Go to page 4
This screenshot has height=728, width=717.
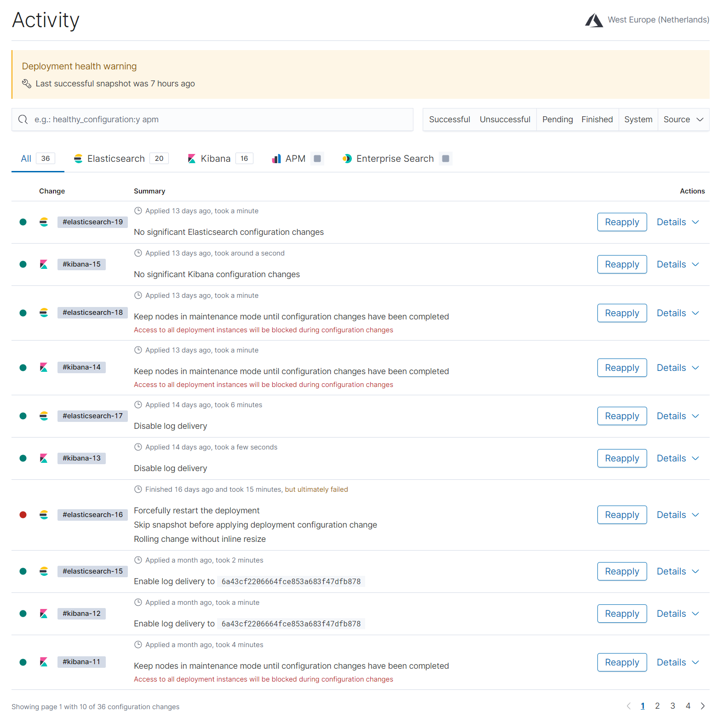(x=688, y=706)
